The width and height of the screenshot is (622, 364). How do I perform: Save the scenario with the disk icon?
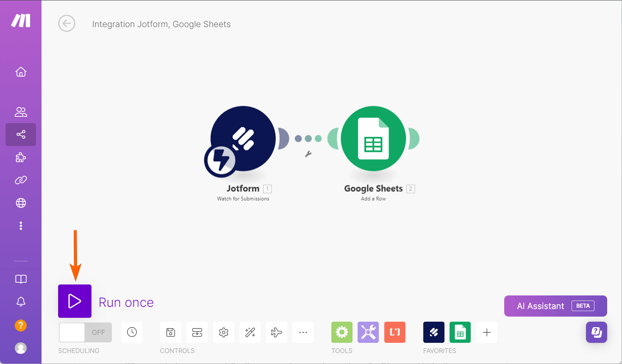click(171, 332)
